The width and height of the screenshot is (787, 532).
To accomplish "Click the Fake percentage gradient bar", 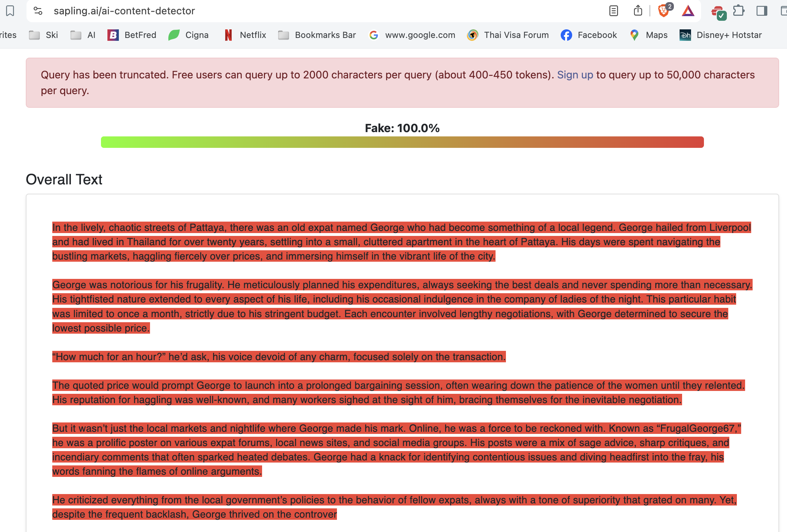I will point(402,142).
